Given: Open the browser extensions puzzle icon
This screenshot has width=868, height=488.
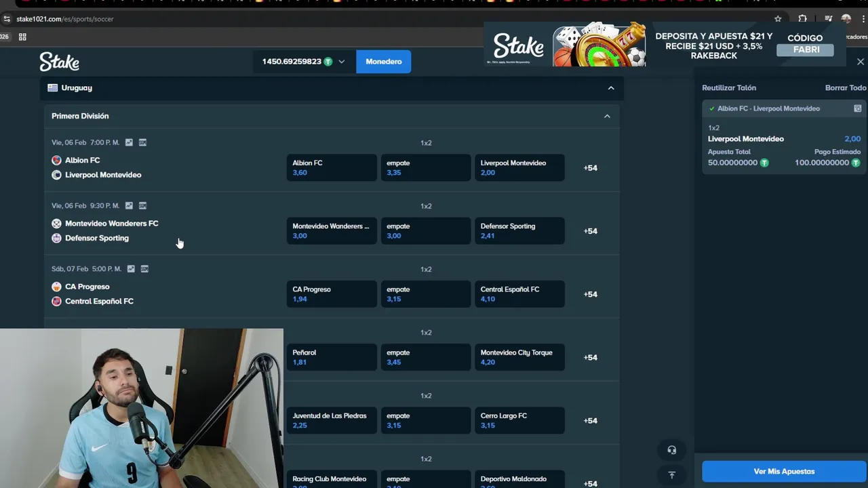Looking at the screenshot, I should pyautogui.click(x=802, y=19).
